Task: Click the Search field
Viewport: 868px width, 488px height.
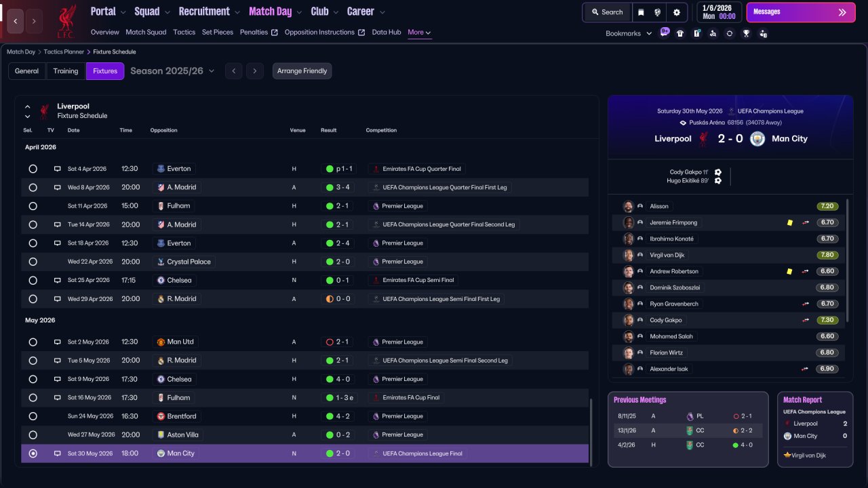Action: pos(607,12)
